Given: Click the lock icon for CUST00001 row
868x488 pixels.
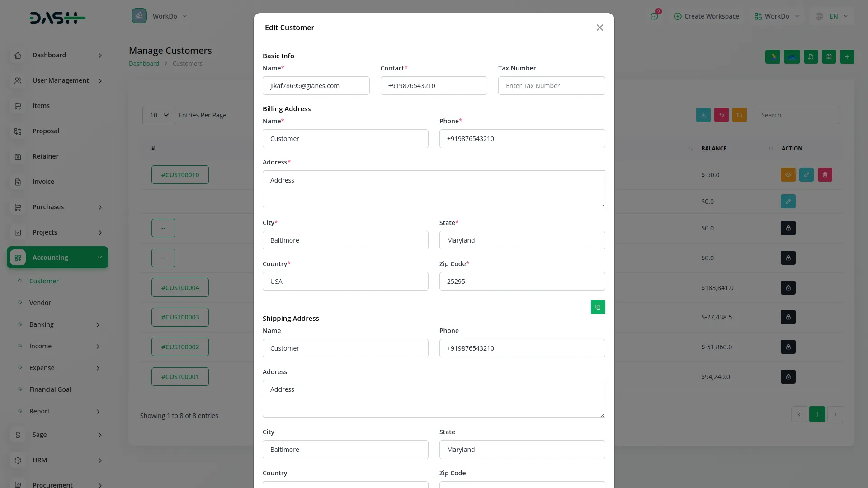Looking at the screenshot, I should [788, 377].
